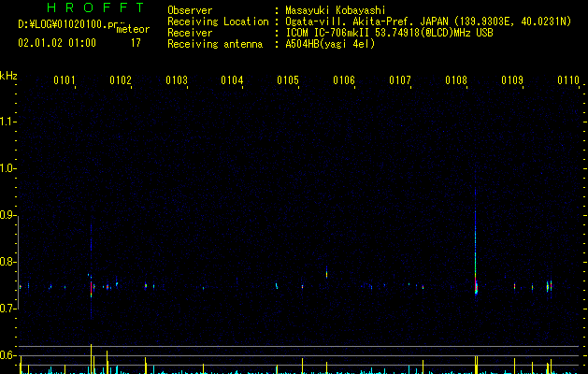The width and height of the screenshot is (588, 374).
Task: Click the time marker 0104
Action: [x=232, y=80]
